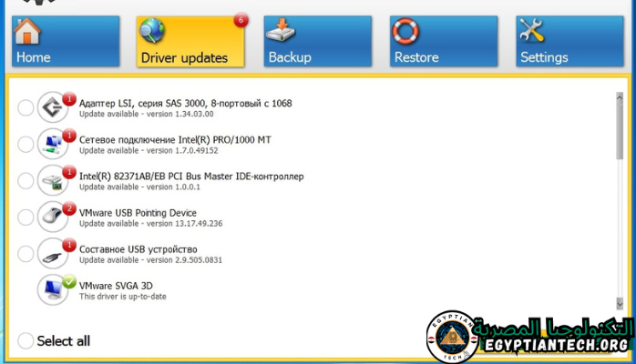
Task: Click the PCI Bus Master IDE controller icon
Action: point(53,179)
